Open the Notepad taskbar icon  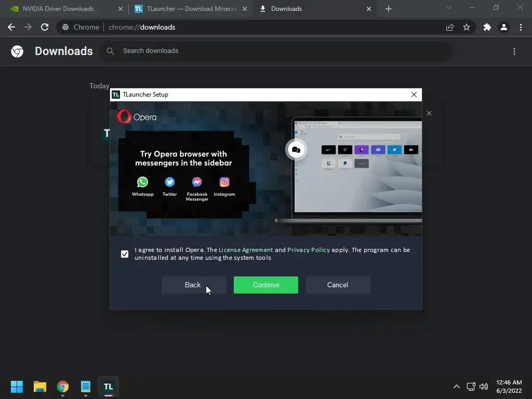click(x=86, y=387)
